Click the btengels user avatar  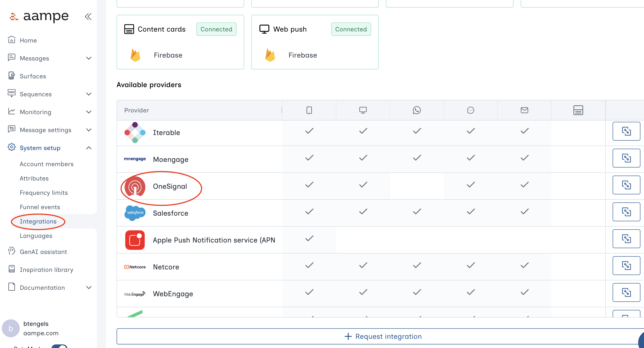11,328
